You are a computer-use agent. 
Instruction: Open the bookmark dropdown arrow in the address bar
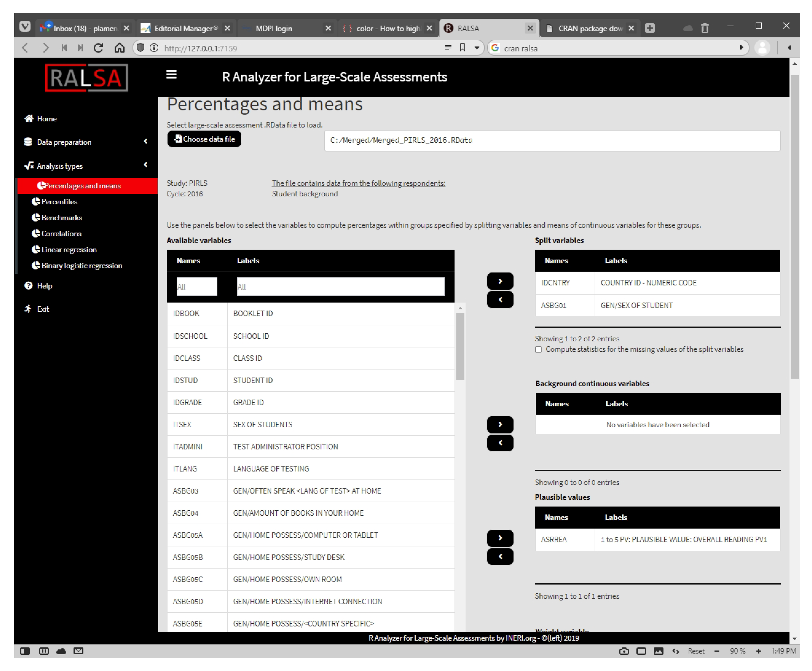(477, 48)
